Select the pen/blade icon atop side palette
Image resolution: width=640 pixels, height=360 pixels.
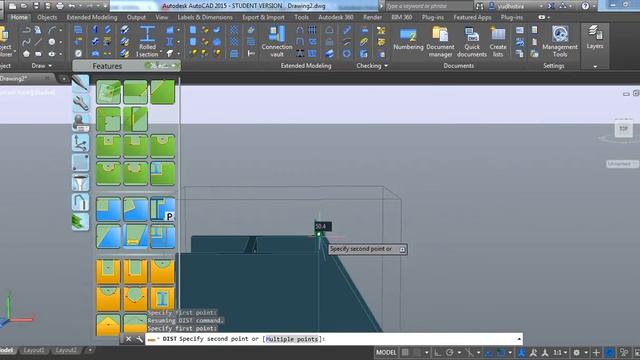point(80,84)
